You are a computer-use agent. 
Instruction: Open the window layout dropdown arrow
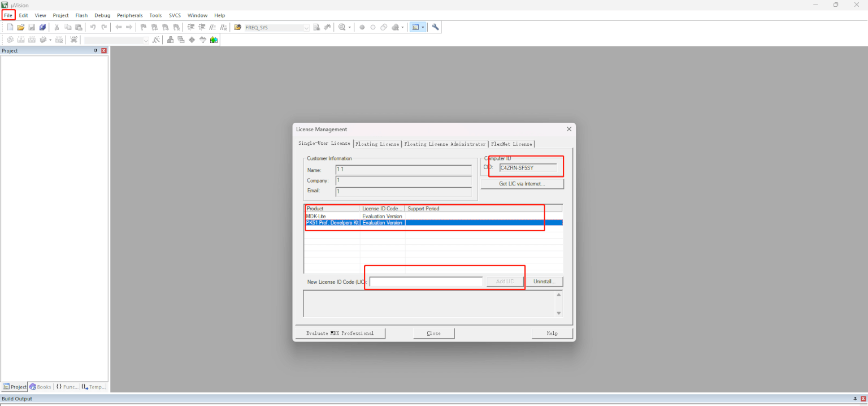point(423,27)
